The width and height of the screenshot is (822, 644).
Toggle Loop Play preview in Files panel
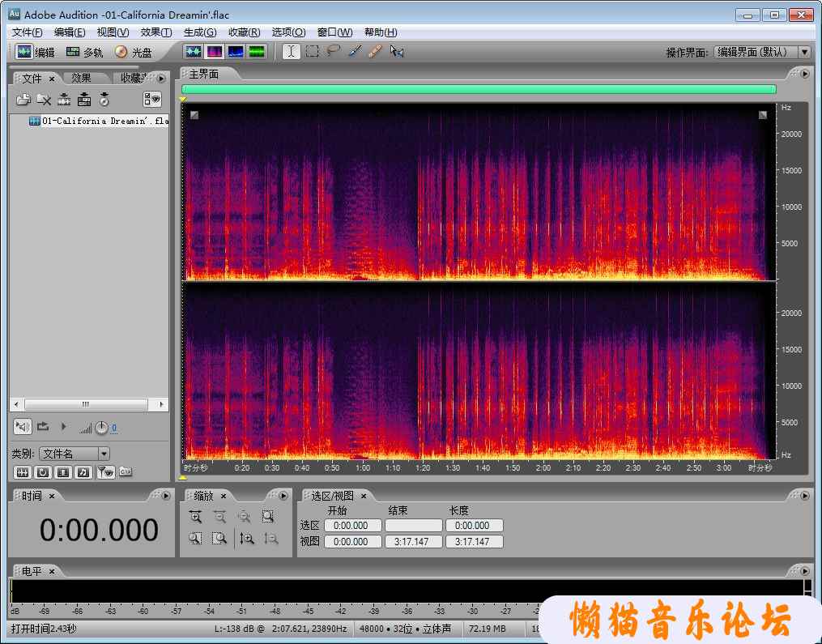[x=43, y=427]
